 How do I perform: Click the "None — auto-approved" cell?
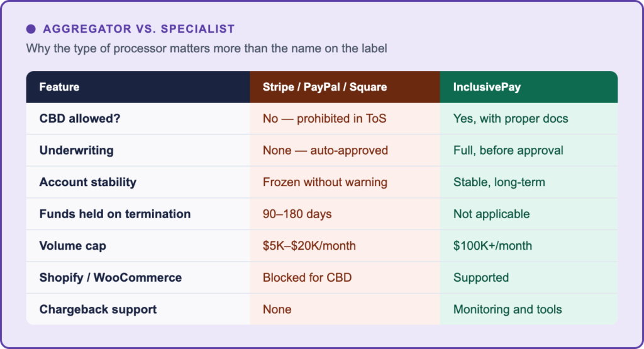coord(325,150)
